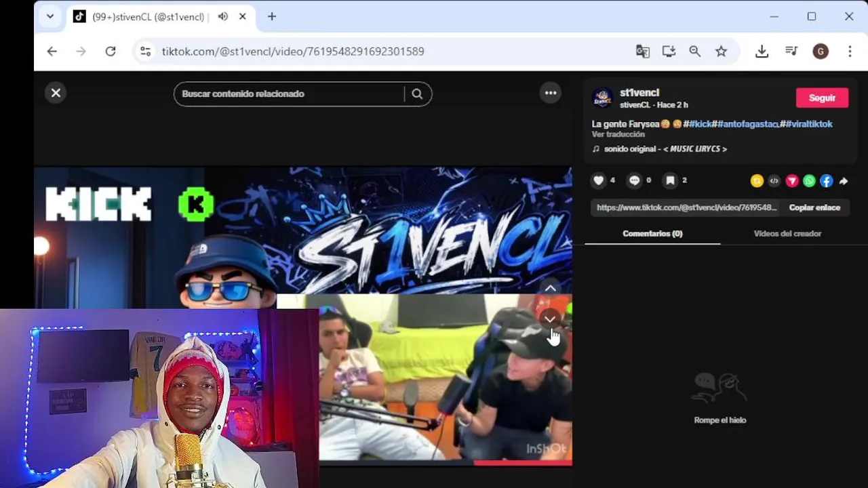Go to the previous video with up chevron
868x488 pixels.
point(550,288)
